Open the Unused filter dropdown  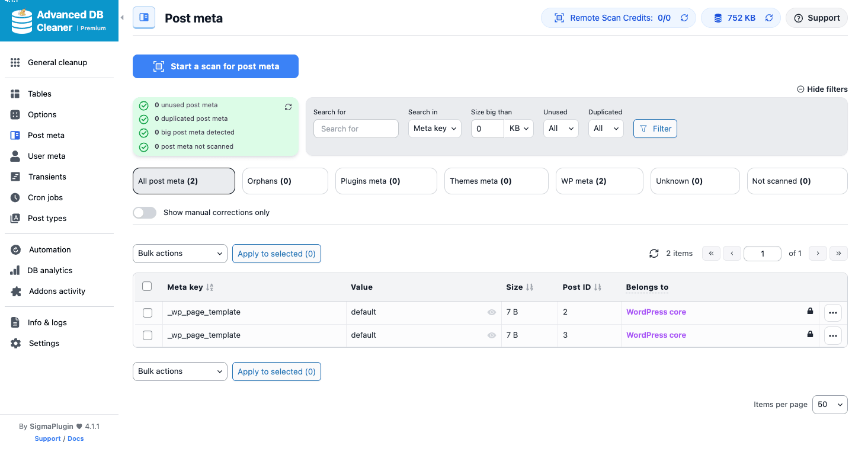point(561,129)
